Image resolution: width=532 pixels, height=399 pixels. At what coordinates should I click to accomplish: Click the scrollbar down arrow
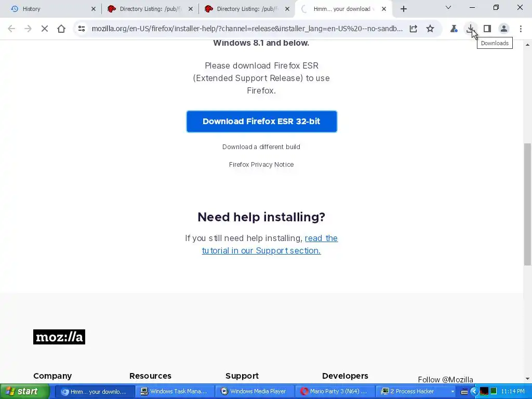[527, 379]
